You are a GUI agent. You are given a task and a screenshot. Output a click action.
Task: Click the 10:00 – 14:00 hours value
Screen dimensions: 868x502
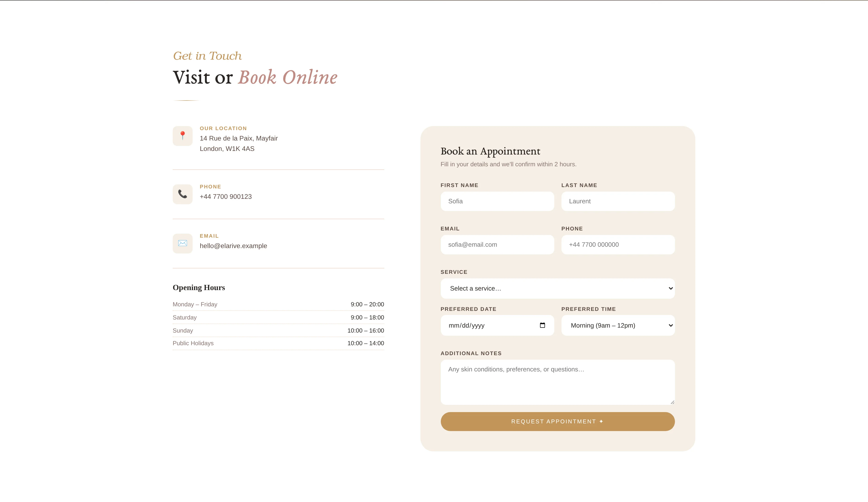coord(366,343)
